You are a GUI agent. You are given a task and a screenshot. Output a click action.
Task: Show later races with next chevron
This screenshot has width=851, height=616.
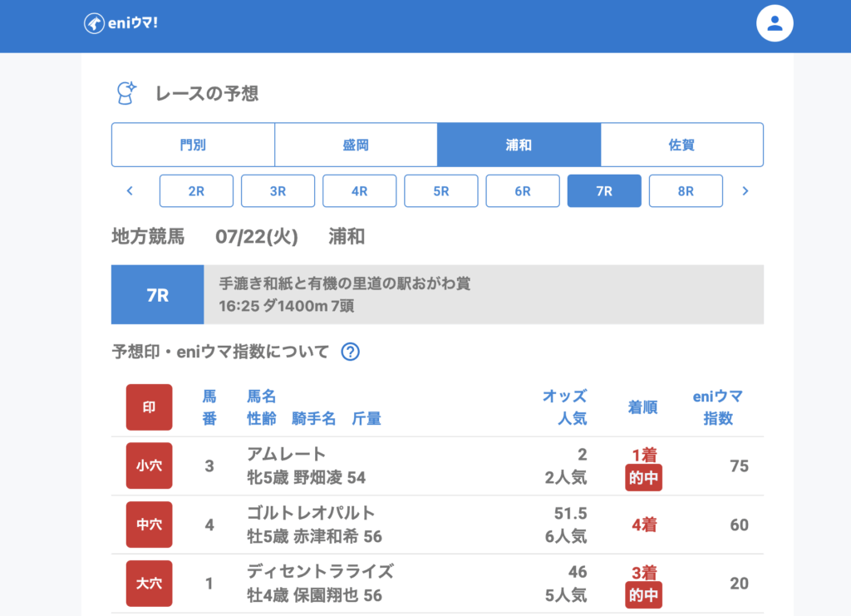click(745, 191)
